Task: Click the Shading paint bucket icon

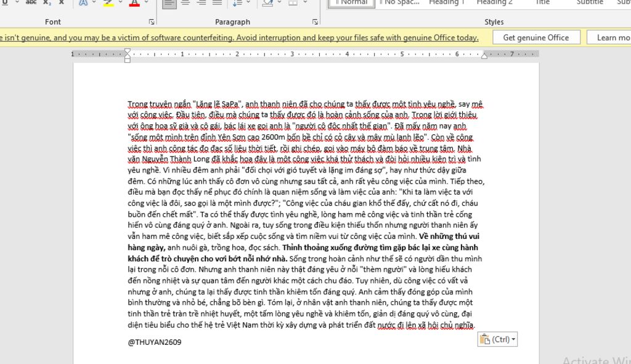Action: [267, 3]
